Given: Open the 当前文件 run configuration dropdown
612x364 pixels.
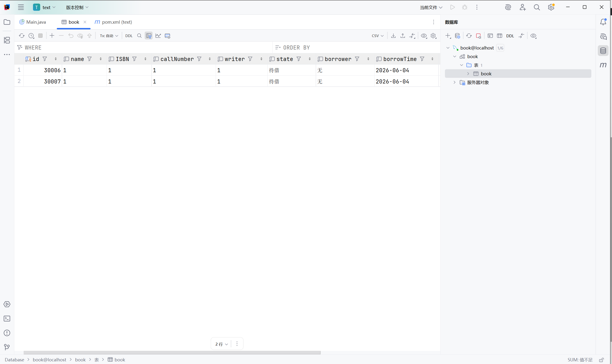Looking at the screenshot, I should (x=431, y=7).
